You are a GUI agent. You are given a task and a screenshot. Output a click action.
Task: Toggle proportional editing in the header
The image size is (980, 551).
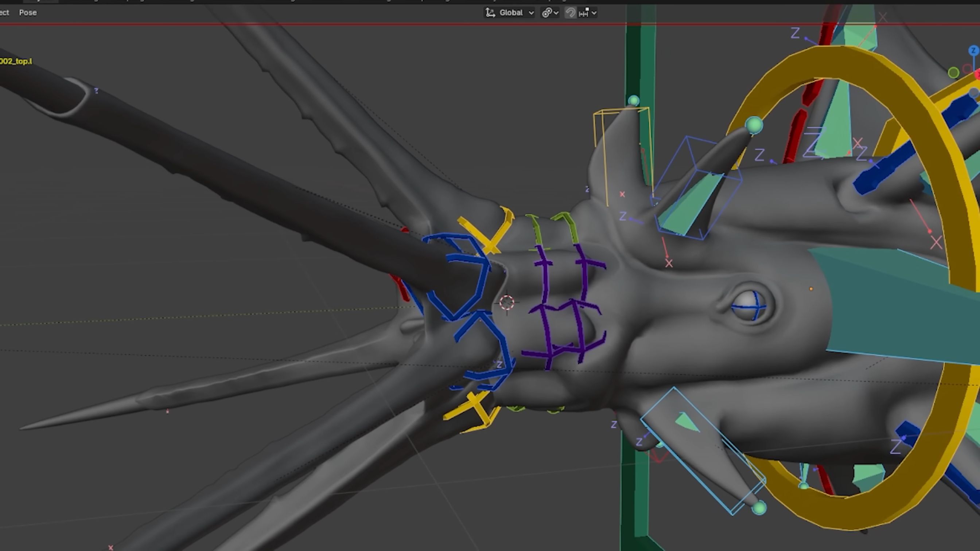tap(570, 12)
